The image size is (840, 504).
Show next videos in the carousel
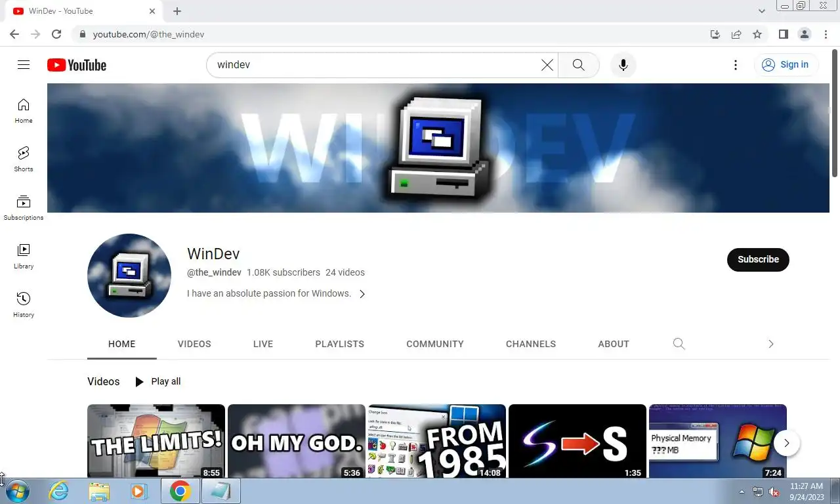pyautogui.click(x=786, y=443)
